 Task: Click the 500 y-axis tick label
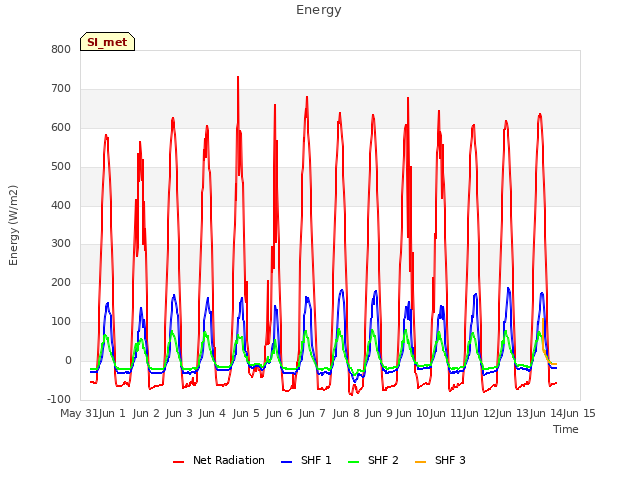click(61, 167)
